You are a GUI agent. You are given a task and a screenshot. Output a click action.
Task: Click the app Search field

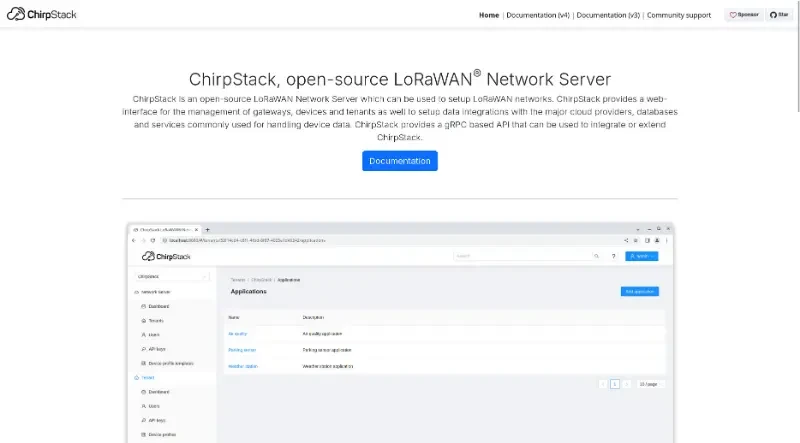pos(522,256)
